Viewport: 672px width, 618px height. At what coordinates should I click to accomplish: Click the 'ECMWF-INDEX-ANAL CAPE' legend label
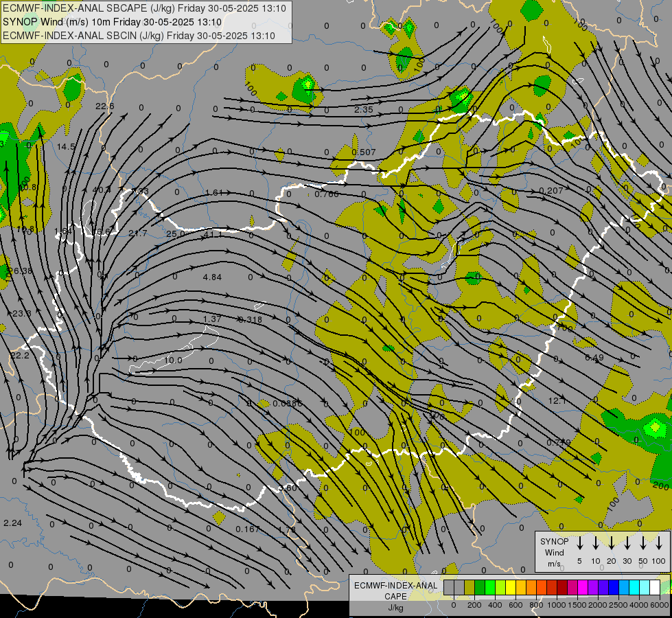pyautogui.click(x=395, y=591)
